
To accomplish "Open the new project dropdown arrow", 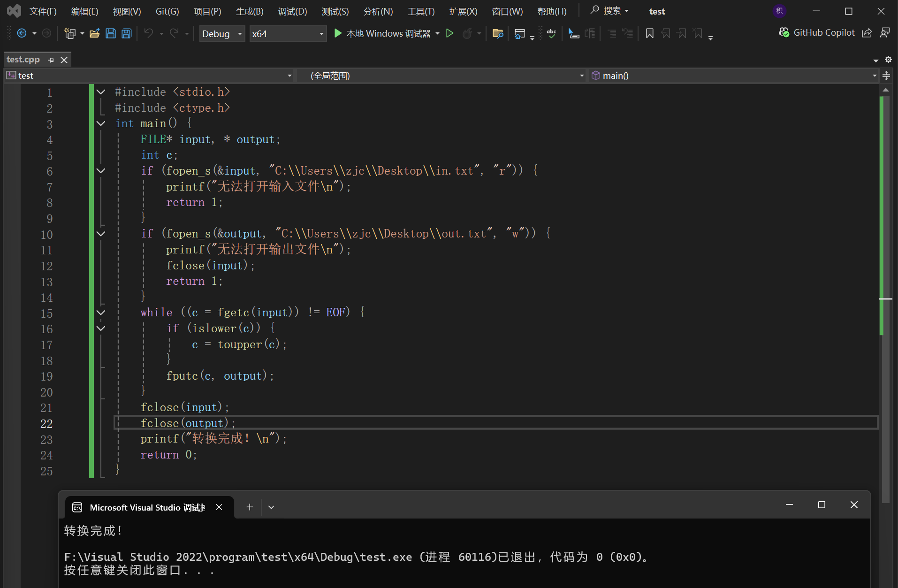I will tap(82, 33).
